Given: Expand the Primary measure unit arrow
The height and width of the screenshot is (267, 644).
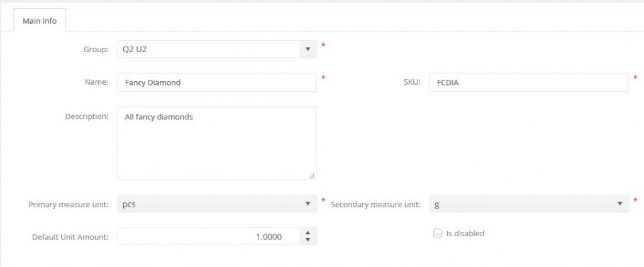Looking at the screenshot, I should (x=307, y=204).
